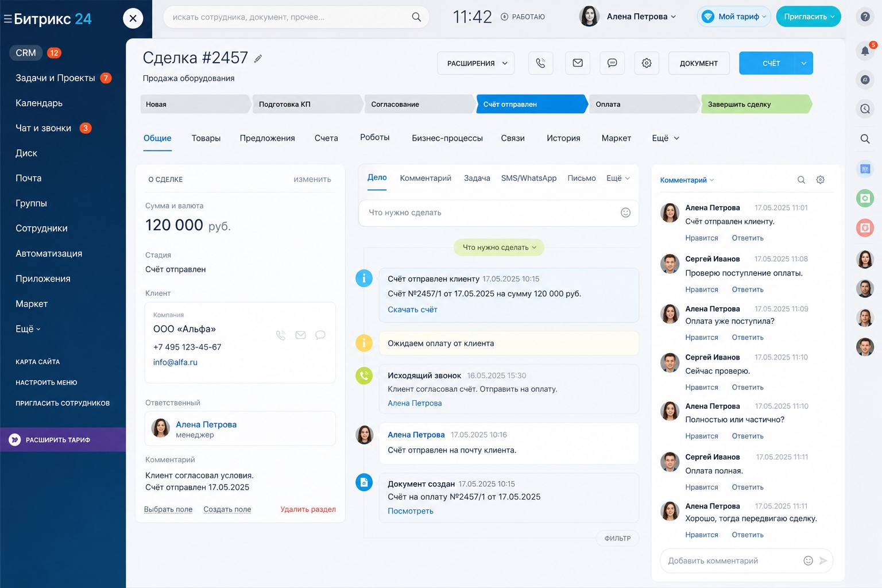Open the help question mark icon

[x=865, y=17]
